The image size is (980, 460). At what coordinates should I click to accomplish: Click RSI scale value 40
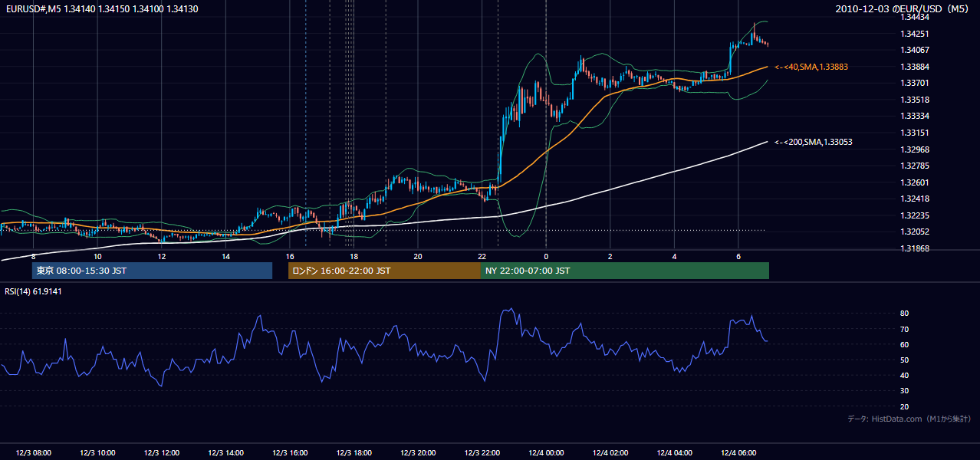[904, 375]
